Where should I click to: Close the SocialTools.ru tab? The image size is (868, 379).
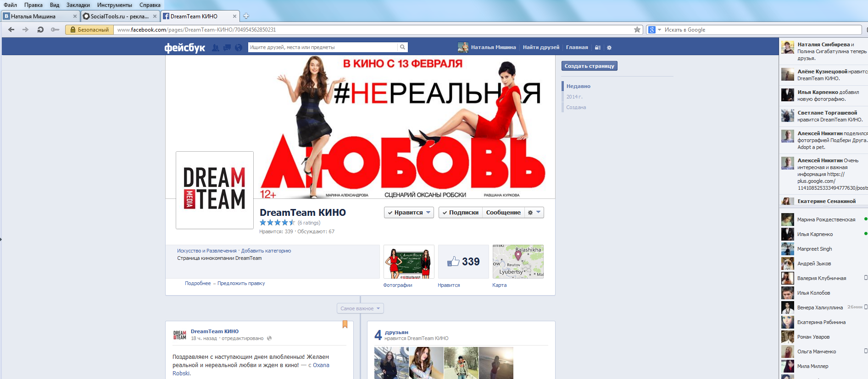(155, 16)
